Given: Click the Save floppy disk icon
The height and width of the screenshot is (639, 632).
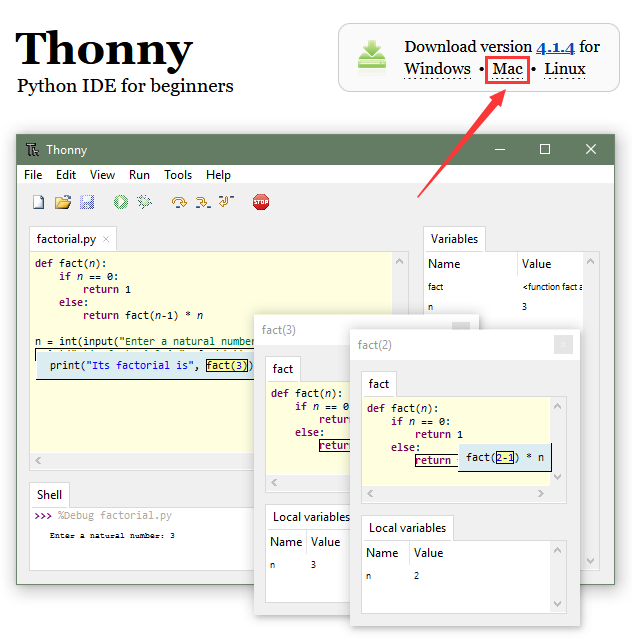Looking at the screenshot, I should pos(87,202).
